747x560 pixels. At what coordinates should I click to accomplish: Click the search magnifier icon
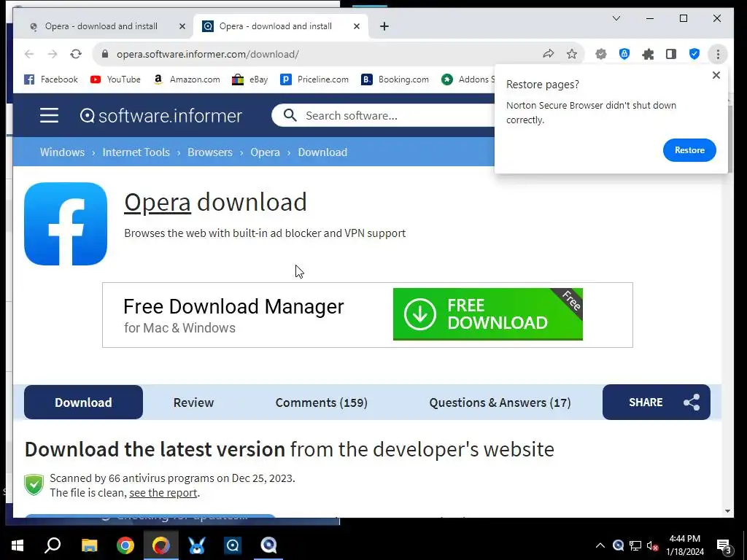pos(290,115)
